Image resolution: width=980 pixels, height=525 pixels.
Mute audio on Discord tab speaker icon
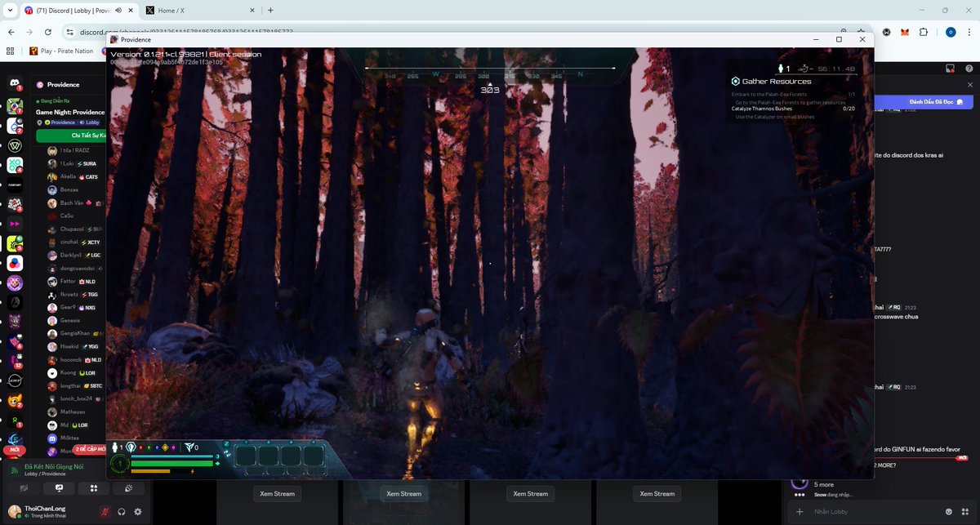[x=119, y=10]
